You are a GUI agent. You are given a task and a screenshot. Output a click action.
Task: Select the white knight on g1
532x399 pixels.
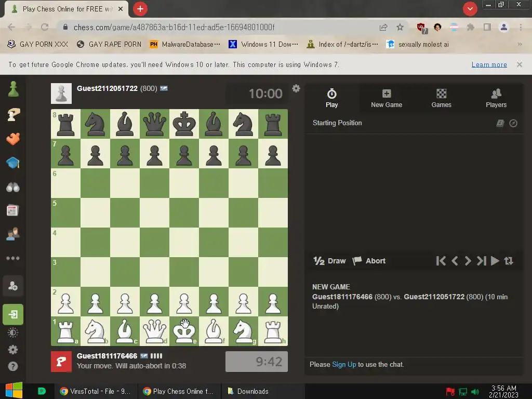[243, 331]
